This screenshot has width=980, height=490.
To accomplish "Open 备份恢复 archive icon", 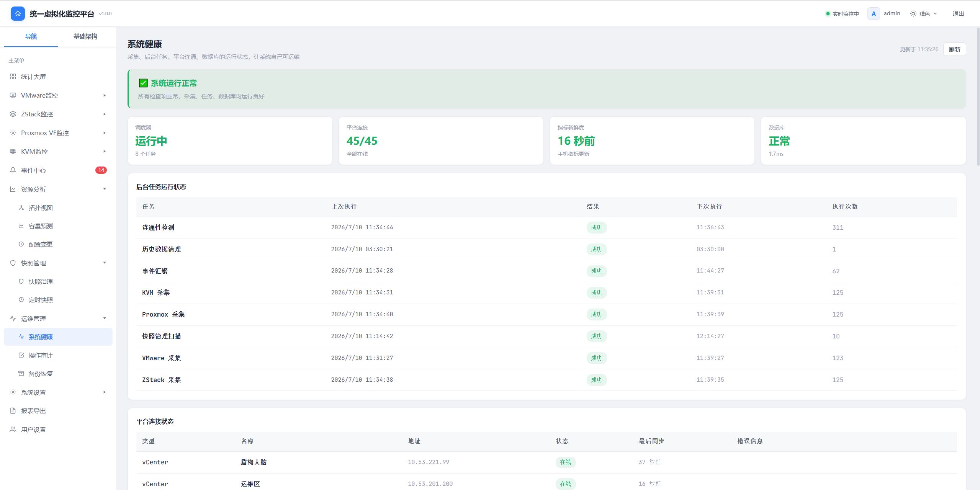I will click(21, 374).
